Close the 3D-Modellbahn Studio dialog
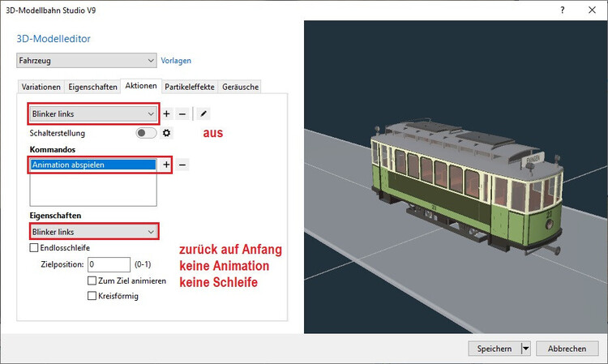Screen dimensions: 608x364 point(592,10)
